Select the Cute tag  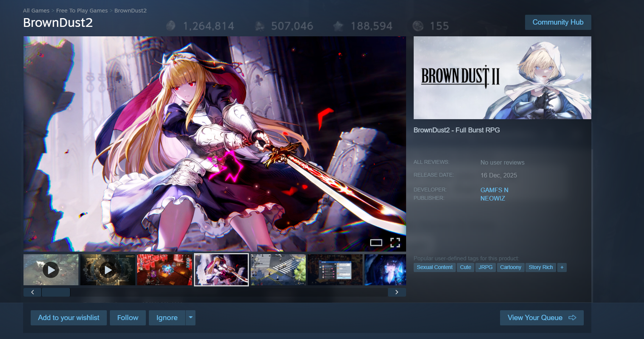click(466, 267)
